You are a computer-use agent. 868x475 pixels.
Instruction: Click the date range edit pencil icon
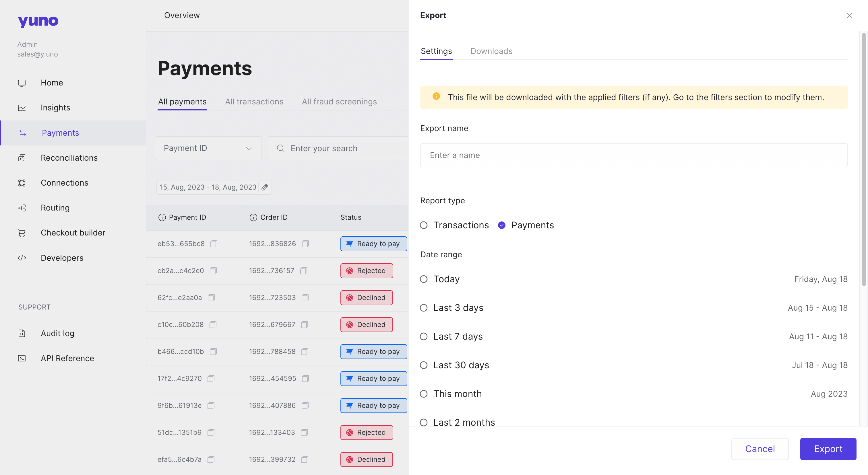click(265, 187)
